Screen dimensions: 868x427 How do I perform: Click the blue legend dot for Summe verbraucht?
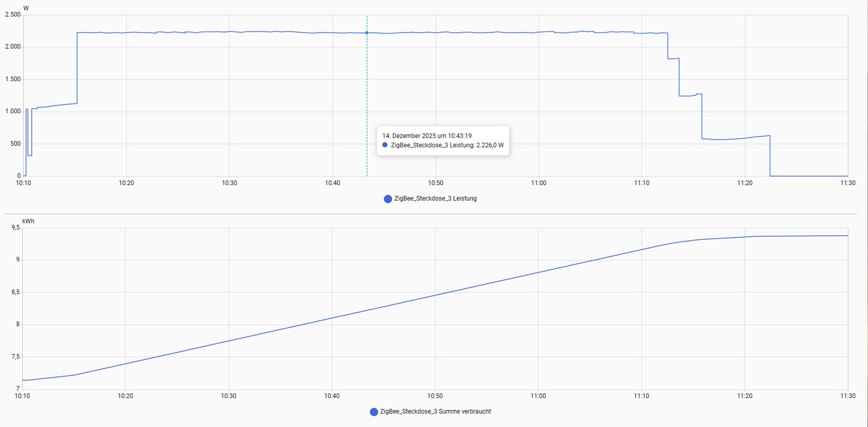[x=373, y=412]
